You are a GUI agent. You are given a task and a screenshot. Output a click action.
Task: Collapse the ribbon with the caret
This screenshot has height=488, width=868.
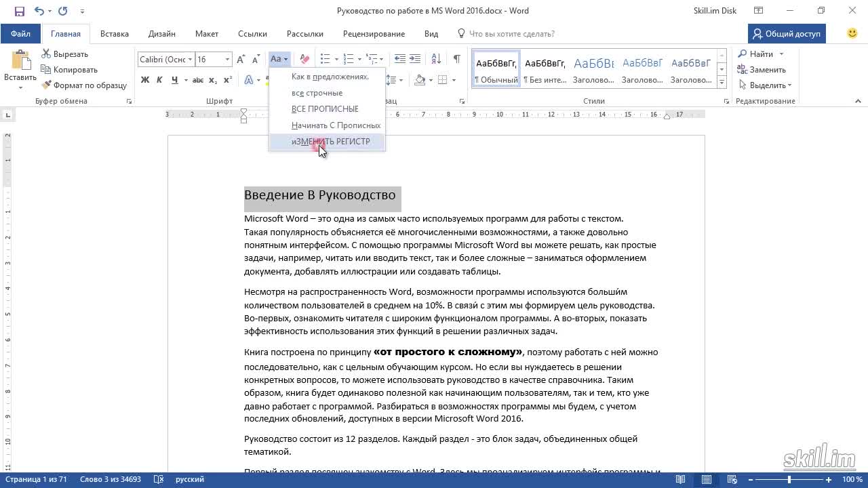click(x=858, y=101)
